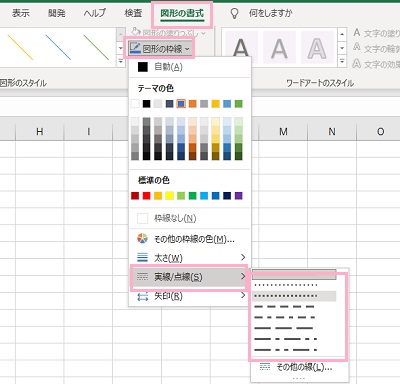
Task: Expand the WordArt styles gallery
Action: coord(342,61)
